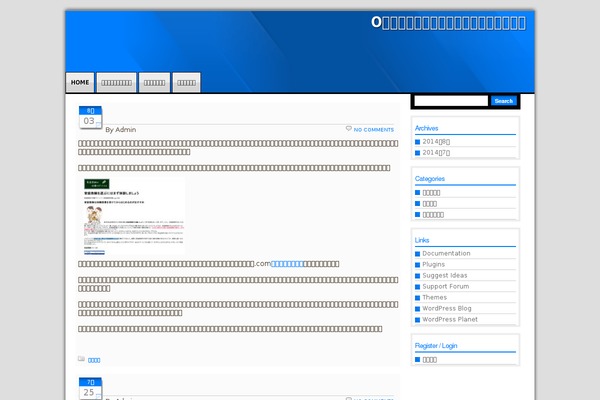Click the category link beside folder icon
This screenshot has width=600, height=400.
(94, 360)
